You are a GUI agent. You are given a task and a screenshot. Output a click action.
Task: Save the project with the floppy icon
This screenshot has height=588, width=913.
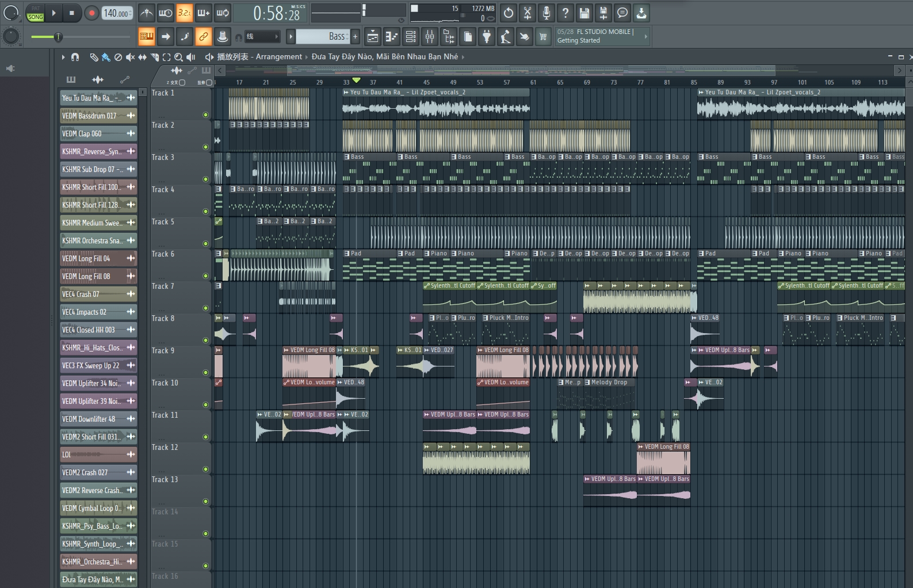click(x=584, y=13)
